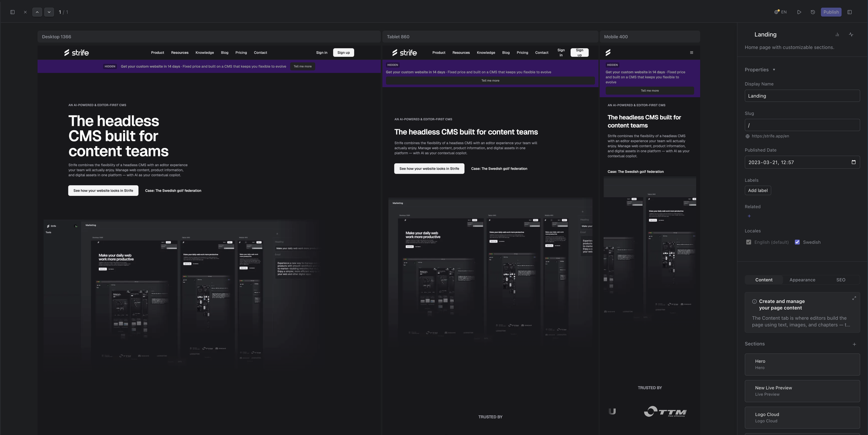Click the Strife logo in desktop preview
The width and height of the screenshot is (868, 435).
click(x=76, y=53)
